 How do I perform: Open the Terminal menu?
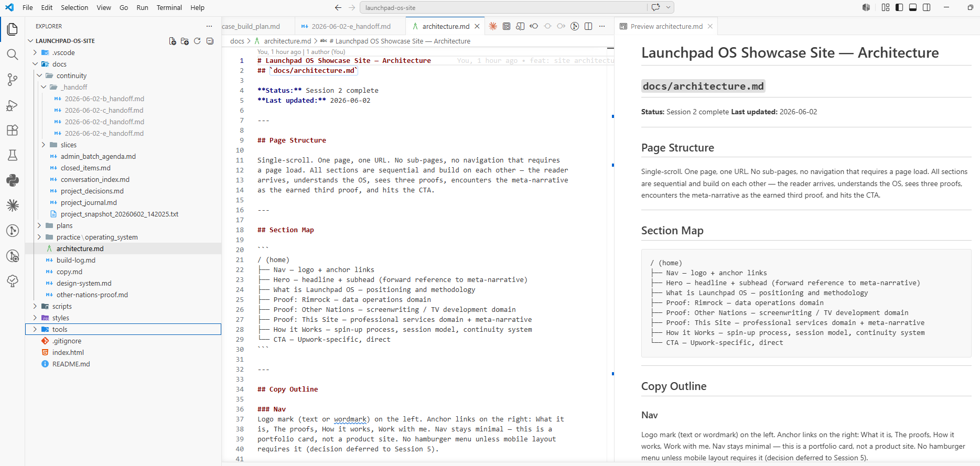click(169, 7)
